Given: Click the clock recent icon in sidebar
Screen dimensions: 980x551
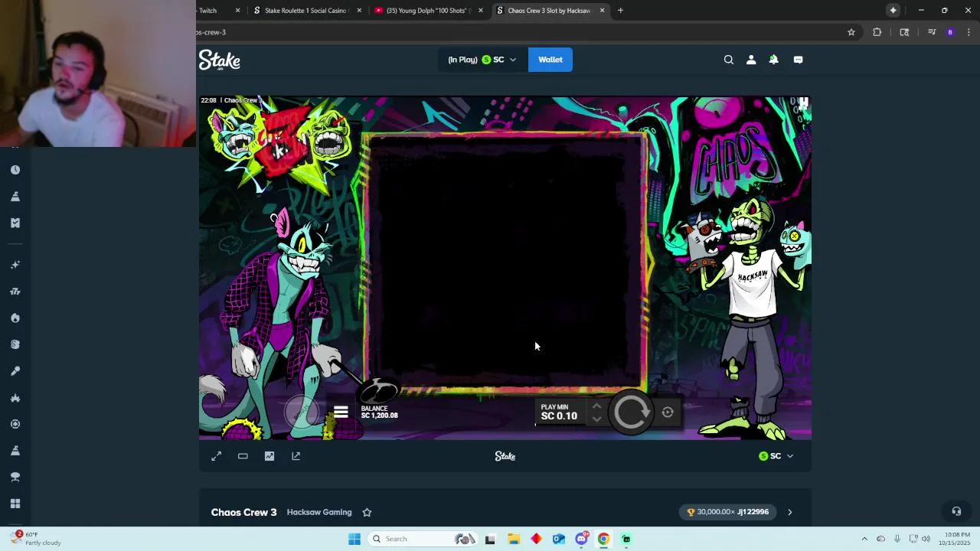Looking at the screenshot, I should (x=15, y=170).
